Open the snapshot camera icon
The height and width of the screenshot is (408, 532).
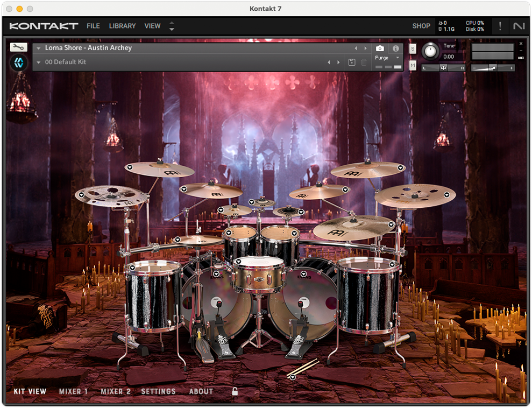click(380, 48)
